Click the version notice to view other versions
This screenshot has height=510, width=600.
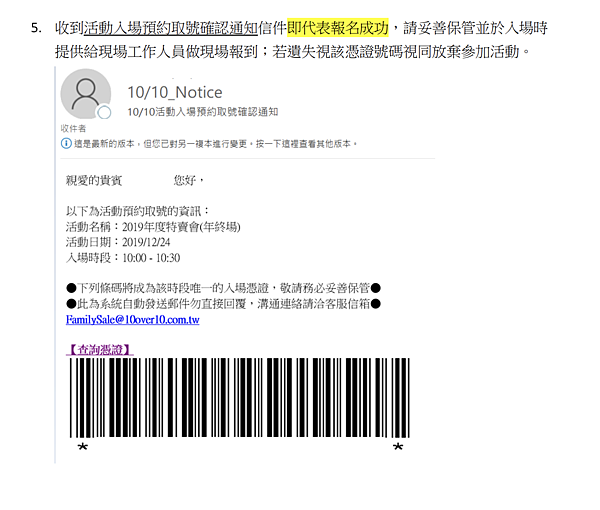(x=216, y=144)
